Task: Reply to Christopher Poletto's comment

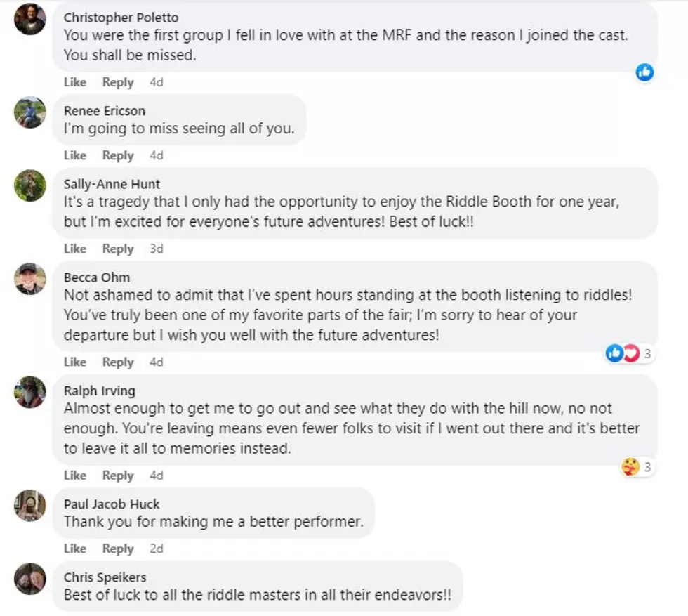Action: (118, 83)
